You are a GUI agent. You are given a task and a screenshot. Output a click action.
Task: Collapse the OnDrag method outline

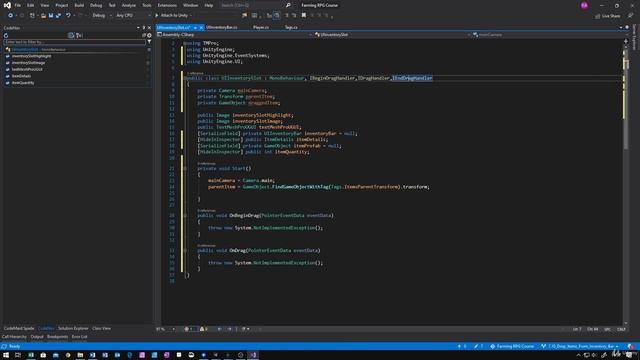(x=184, y=251)
